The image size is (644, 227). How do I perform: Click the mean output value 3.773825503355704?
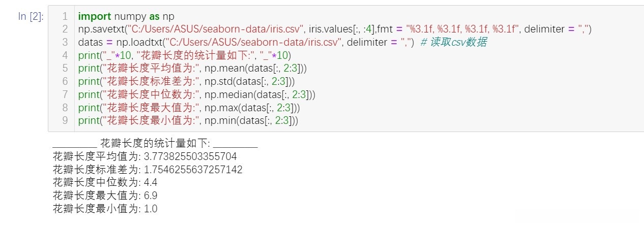tap(190, 156)
